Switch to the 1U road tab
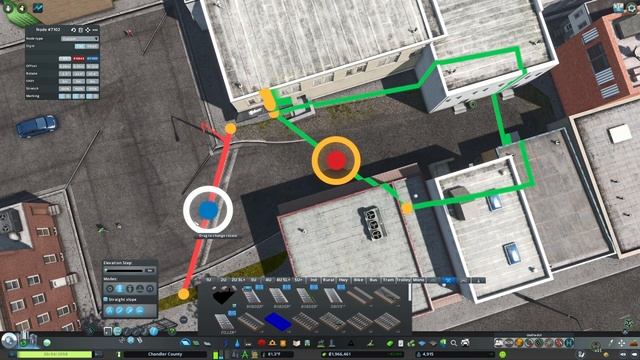 tap(209, 280)
